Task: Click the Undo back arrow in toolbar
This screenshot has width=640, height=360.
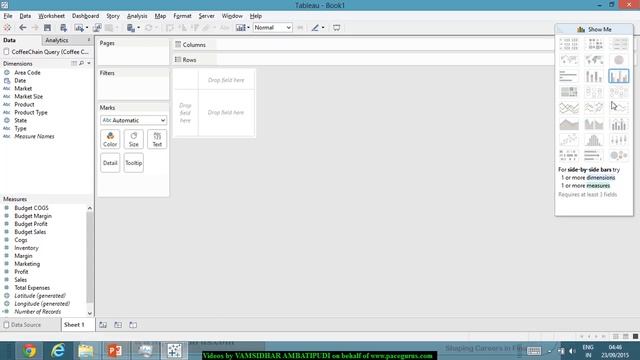Action: click(22, 28)
